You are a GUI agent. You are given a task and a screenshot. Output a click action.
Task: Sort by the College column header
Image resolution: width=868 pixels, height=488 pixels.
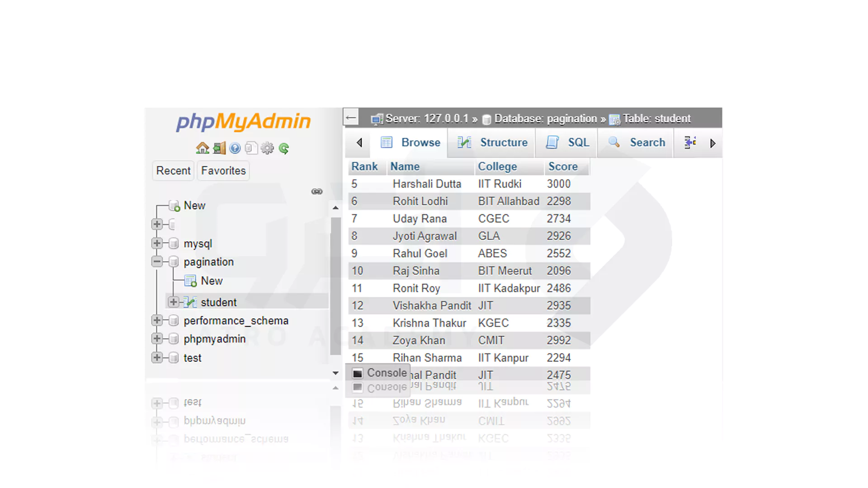[x=497, y=167]
